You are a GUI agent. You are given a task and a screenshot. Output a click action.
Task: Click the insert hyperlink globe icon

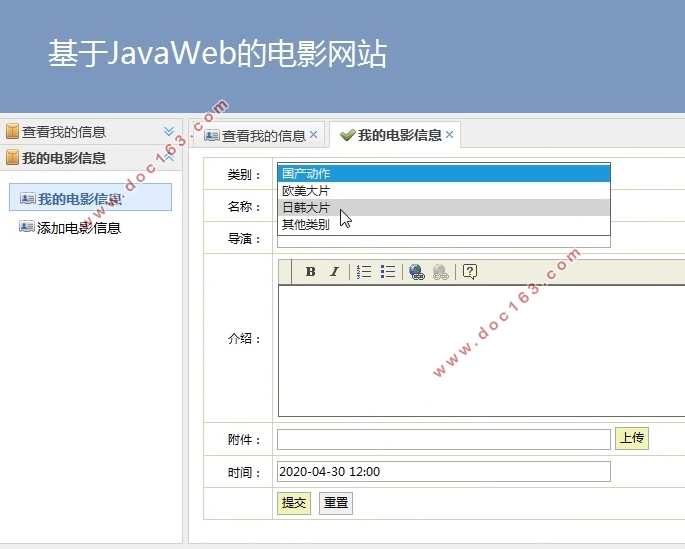click(x=416, y=272)
